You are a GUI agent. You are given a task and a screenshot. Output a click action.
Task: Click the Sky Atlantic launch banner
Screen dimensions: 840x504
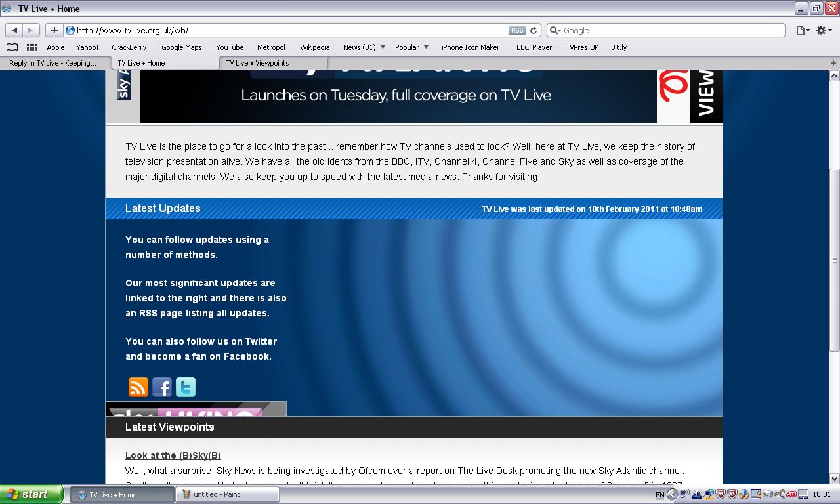coord(398,96)
